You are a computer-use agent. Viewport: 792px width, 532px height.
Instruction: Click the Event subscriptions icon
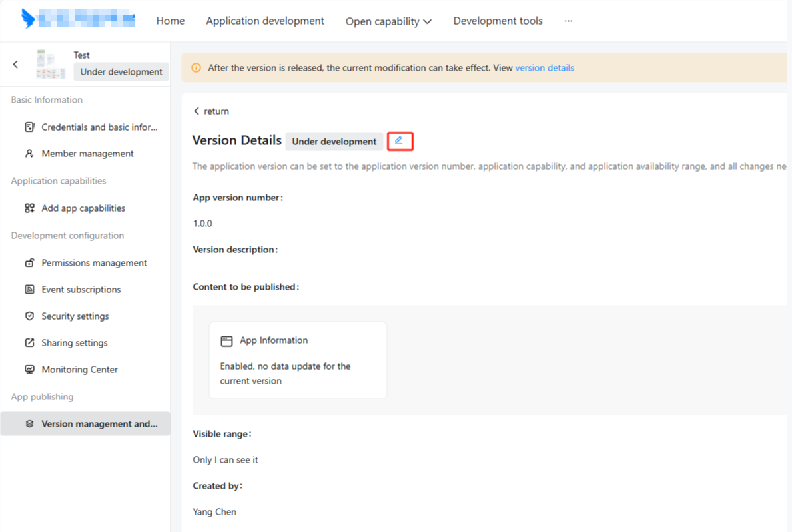tap(29, 290)
